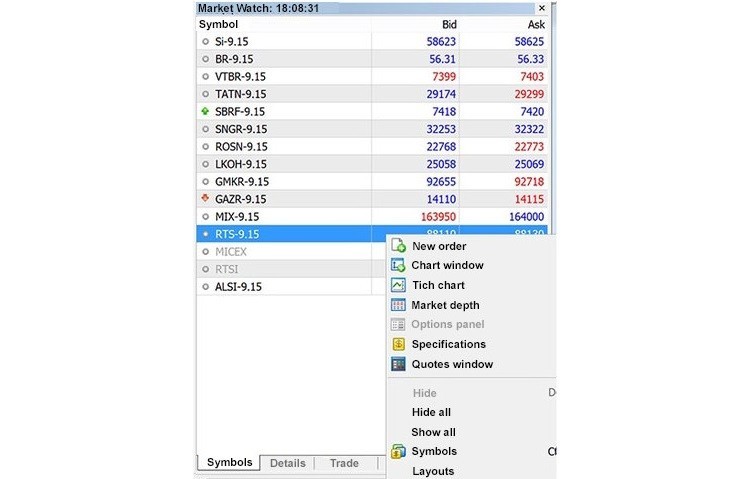Switch to the Symbols tab
The height and width of the screenshot is (479, 750).
coord(229,462)
